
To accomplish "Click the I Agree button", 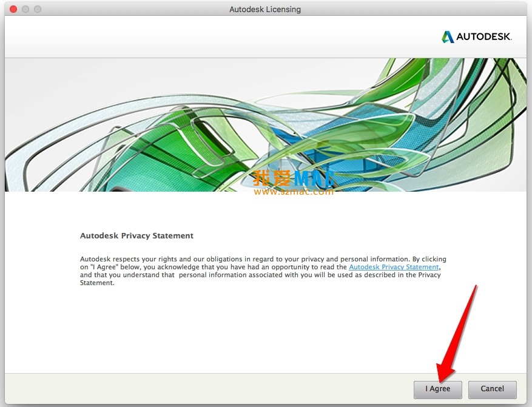I will (x=438, y=389).
